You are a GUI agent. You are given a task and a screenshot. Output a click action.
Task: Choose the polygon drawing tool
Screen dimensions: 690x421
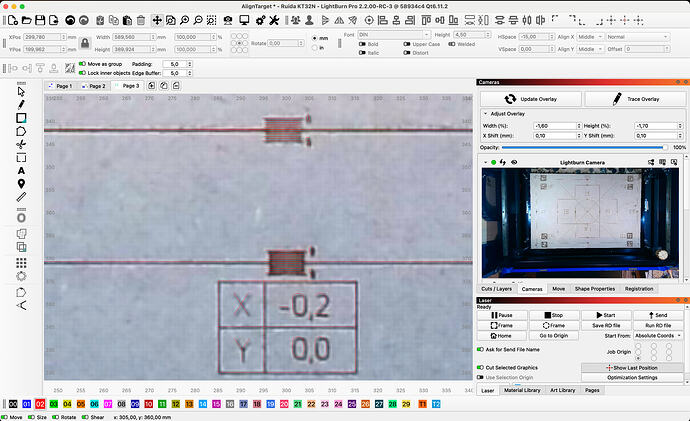click(x=21, y=131)
